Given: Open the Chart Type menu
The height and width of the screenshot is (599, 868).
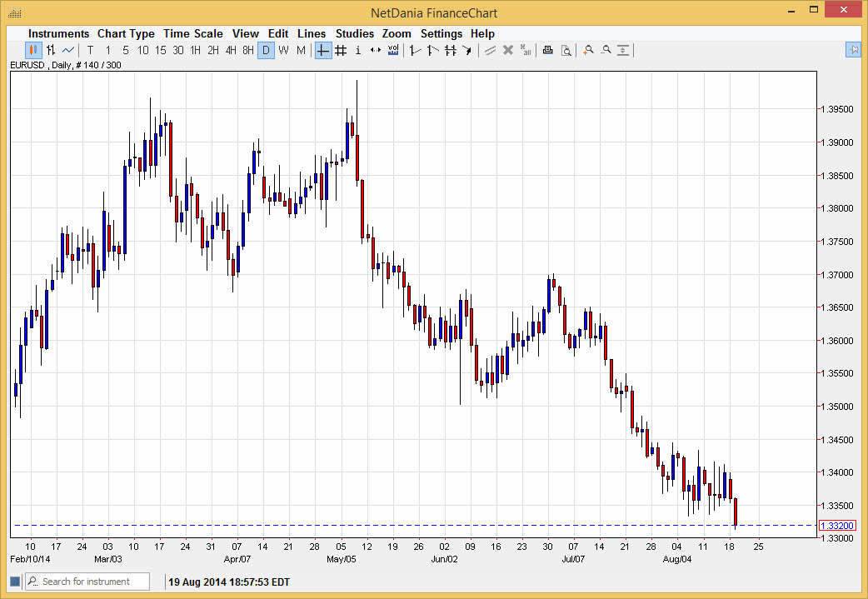Looking at the screenshot, I should (x=126, y=33).
